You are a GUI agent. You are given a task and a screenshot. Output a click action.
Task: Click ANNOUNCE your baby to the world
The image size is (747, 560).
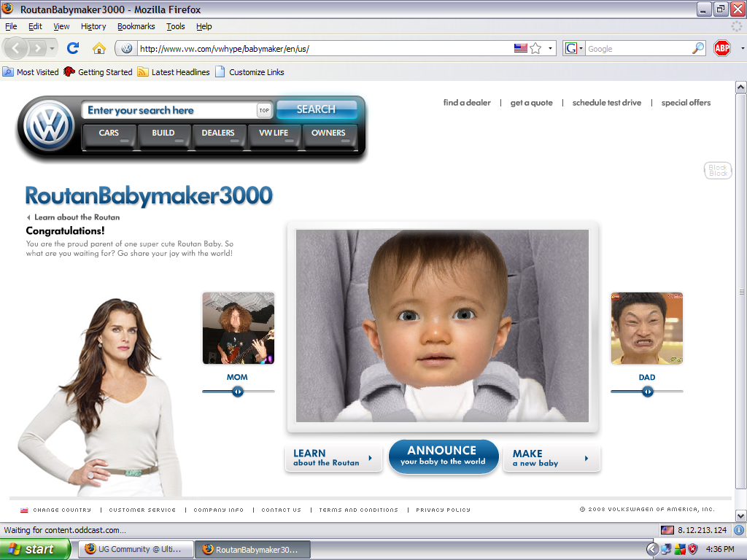point(443,456)
